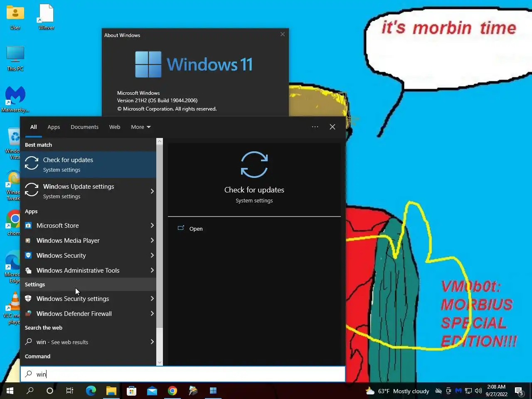Screen dimensions: 532x399
Task: Close the About Windows dialog
Action: pyautogui.click(x=283, y=34)
